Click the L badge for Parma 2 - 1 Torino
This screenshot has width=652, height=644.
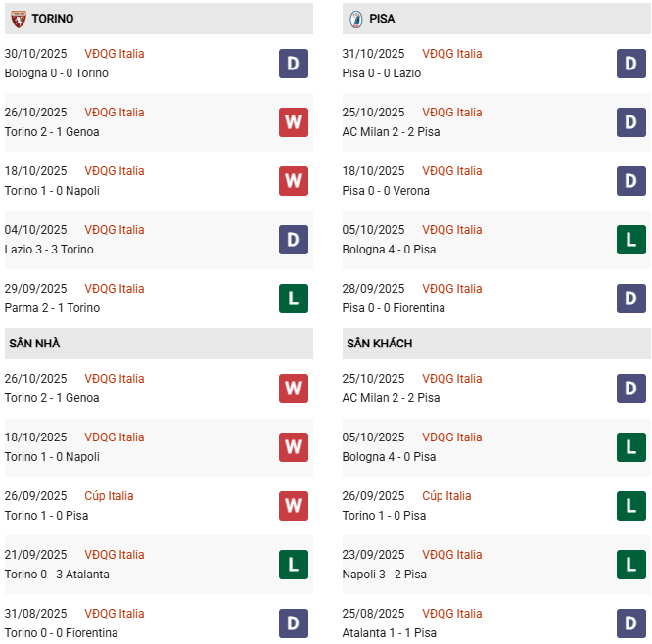[293, 299]
